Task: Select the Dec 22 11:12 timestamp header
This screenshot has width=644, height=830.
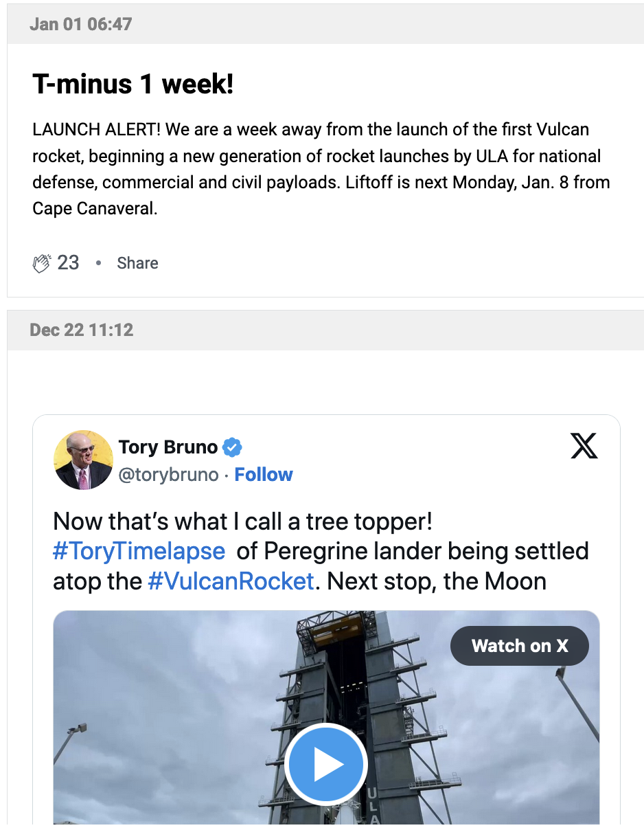Action: coord(82,330)
